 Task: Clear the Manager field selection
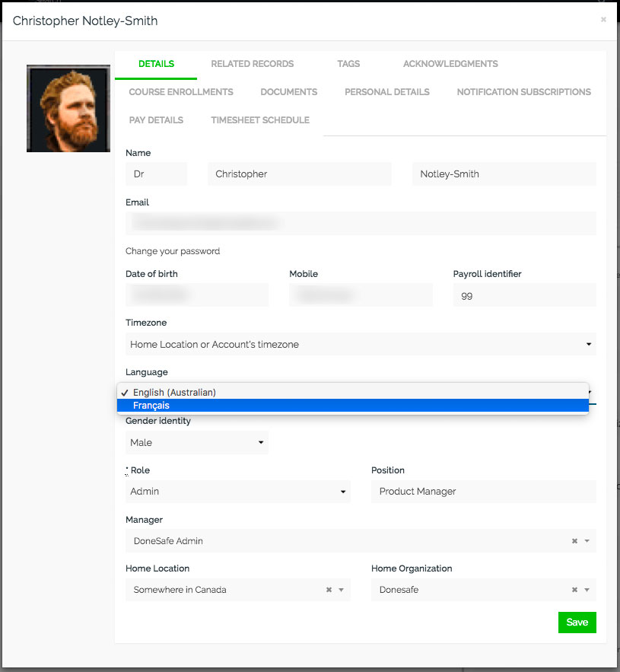pyautogui.click(x=574, y=541)
